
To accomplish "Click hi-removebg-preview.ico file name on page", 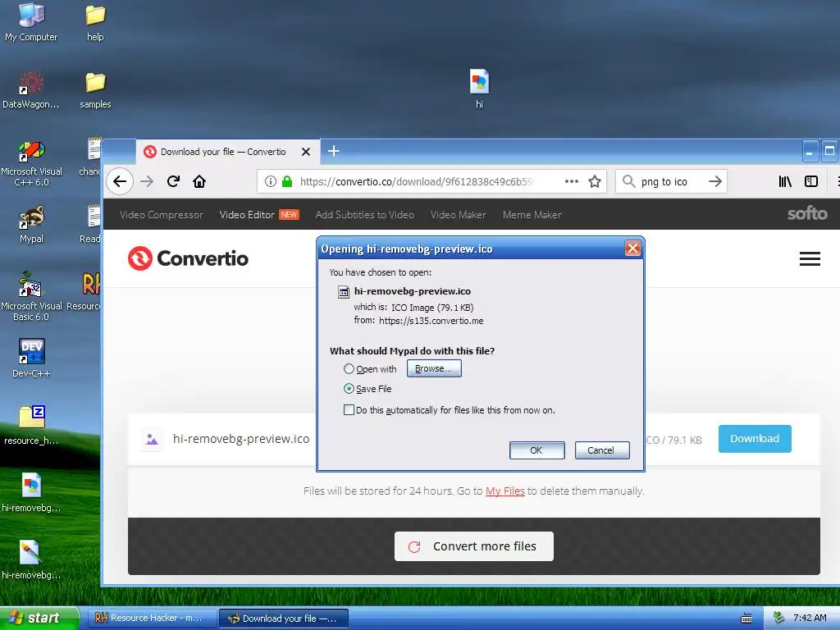I will point(241,439).
